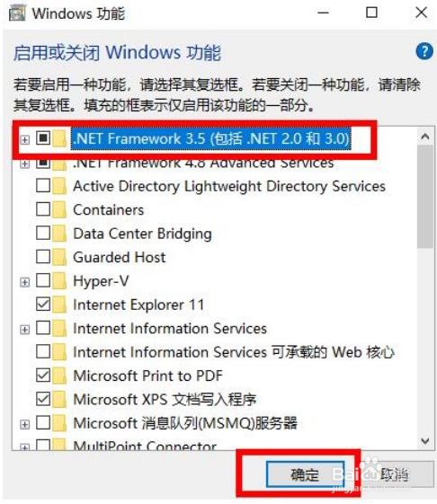
Task: Click folder icon beside Data Center Bridging
Action: click(59, 234)
